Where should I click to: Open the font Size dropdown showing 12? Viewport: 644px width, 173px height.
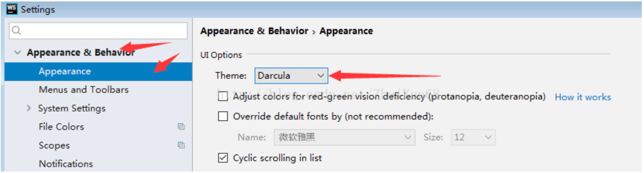pos(473,137)
